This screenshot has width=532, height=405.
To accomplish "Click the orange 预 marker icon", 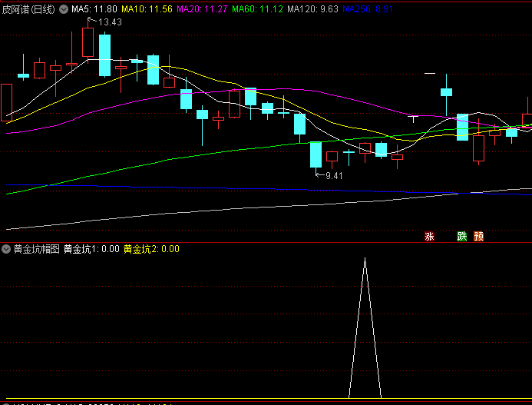I will pyautogui.click(x=479, y=237).
